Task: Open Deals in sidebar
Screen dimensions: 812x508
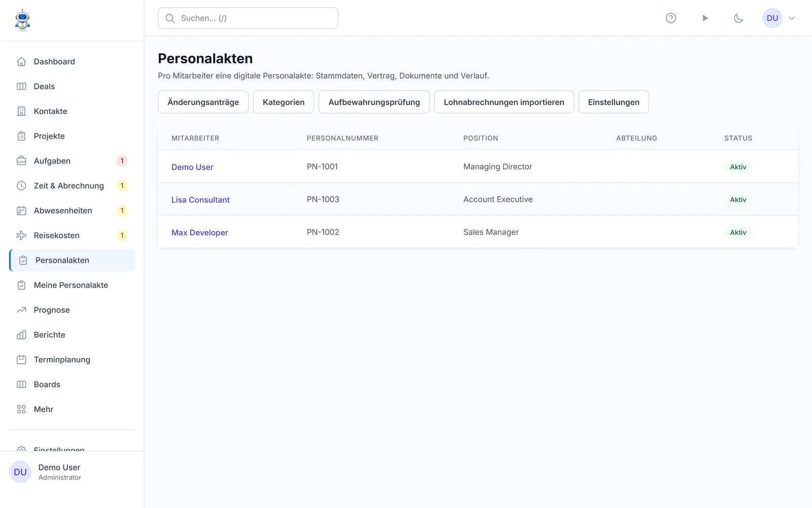Action: point(72,86)
